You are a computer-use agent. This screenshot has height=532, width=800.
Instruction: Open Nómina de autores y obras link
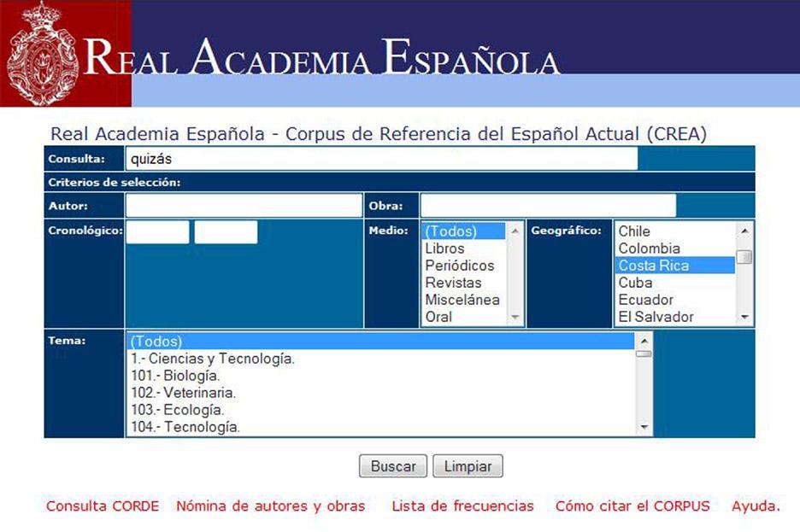coord(271,506)
